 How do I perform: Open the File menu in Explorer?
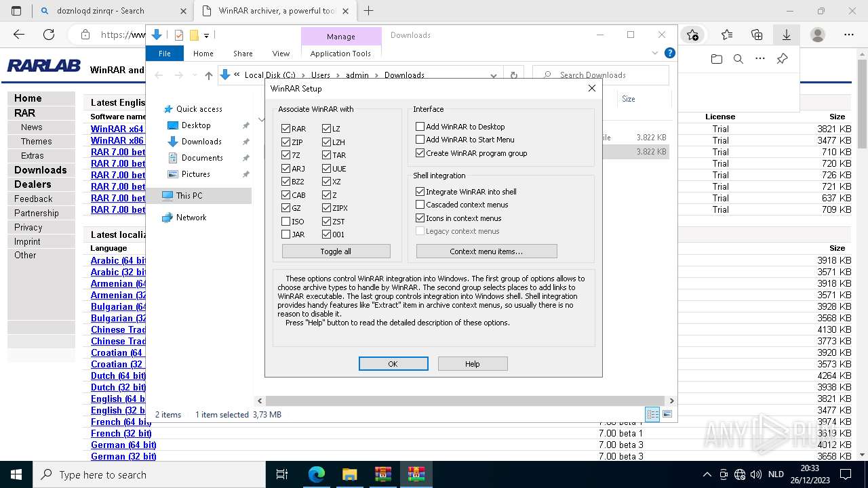click(164, 54)
